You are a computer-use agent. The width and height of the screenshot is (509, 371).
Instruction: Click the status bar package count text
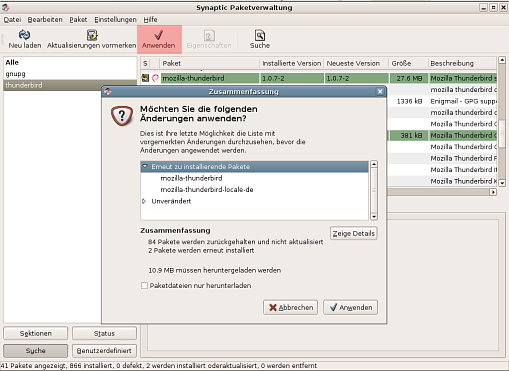159,366
